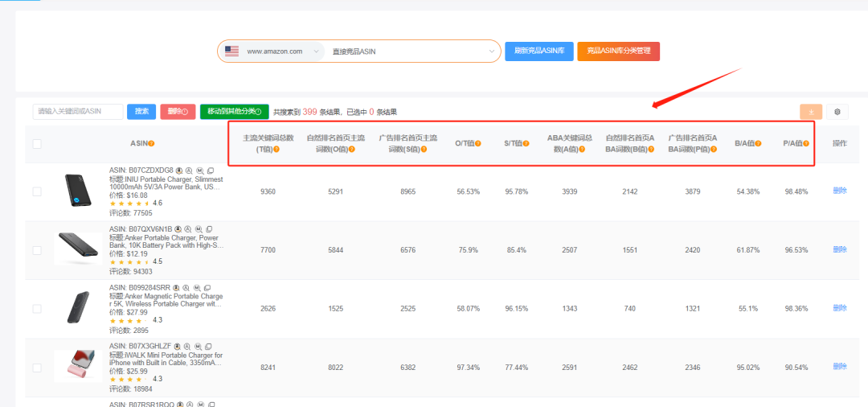Click the A值 cell showing 2507
The image size is (868, 407).
click(x=569, y=250)
